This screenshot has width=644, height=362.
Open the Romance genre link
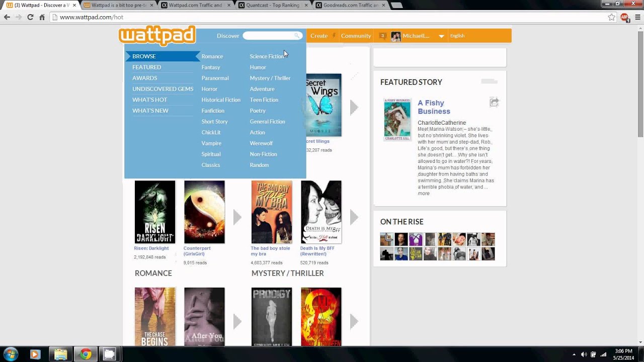212,56
